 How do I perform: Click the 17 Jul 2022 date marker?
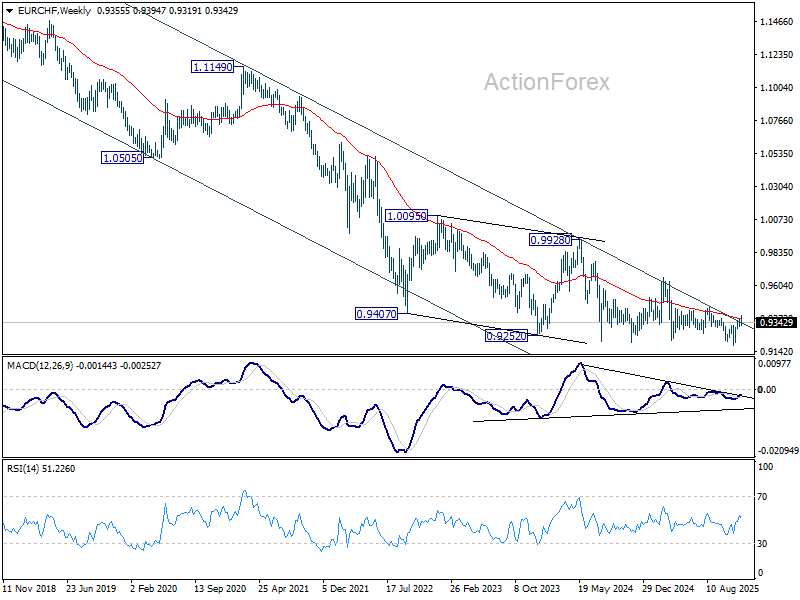[410, 589]
